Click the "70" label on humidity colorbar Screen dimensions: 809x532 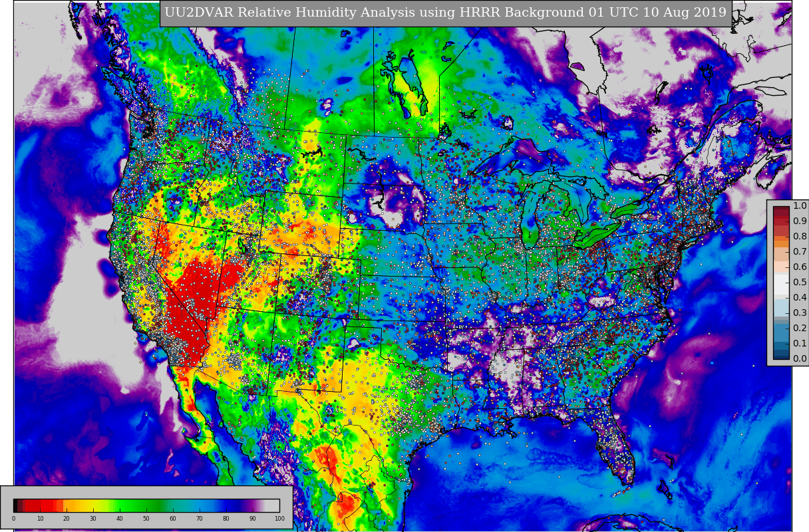point(200,519)
